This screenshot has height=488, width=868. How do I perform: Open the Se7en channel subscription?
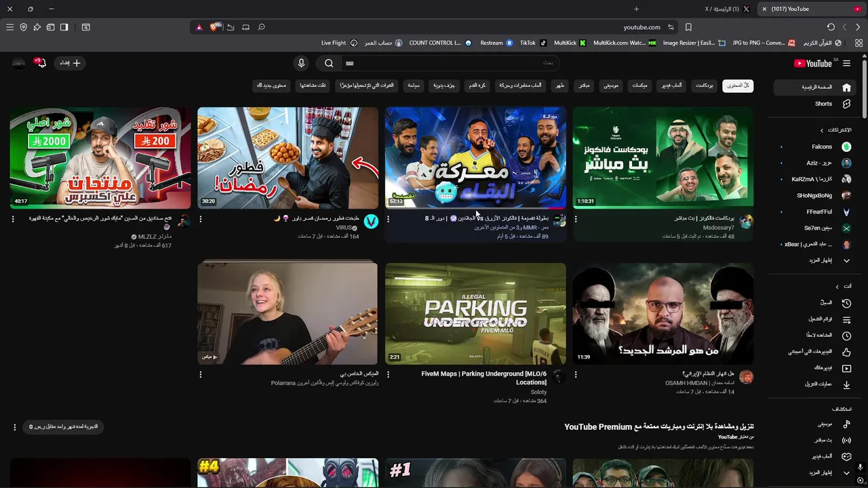pos(814,228)
